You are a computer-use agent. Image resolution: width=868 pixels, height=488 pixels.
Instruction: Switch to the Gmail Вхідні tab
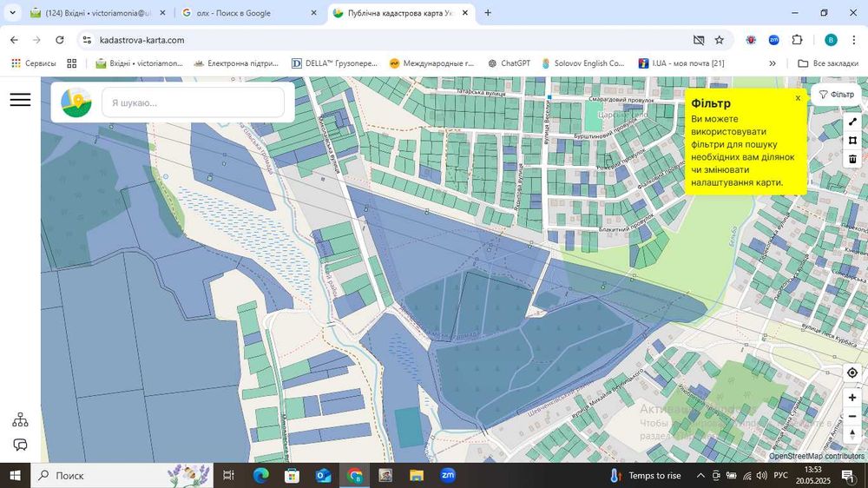pyautogui.click(x=95, y=13)
